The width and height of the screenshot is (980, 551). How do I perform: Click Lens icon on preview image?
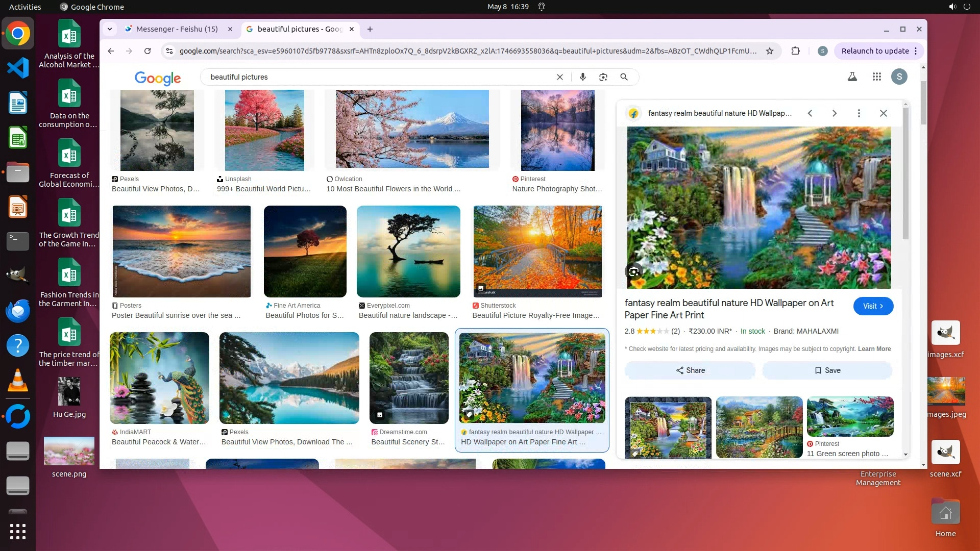coord(633,271)
